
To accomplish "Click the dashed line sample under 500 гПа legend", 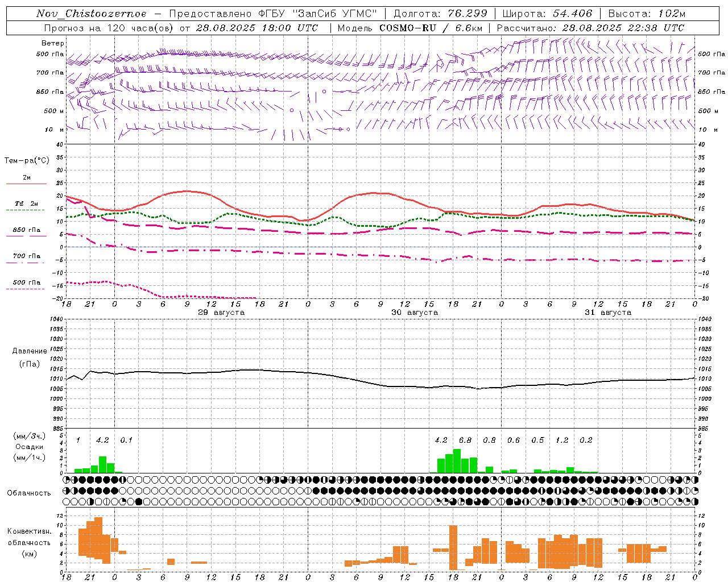I will point(26,289).
